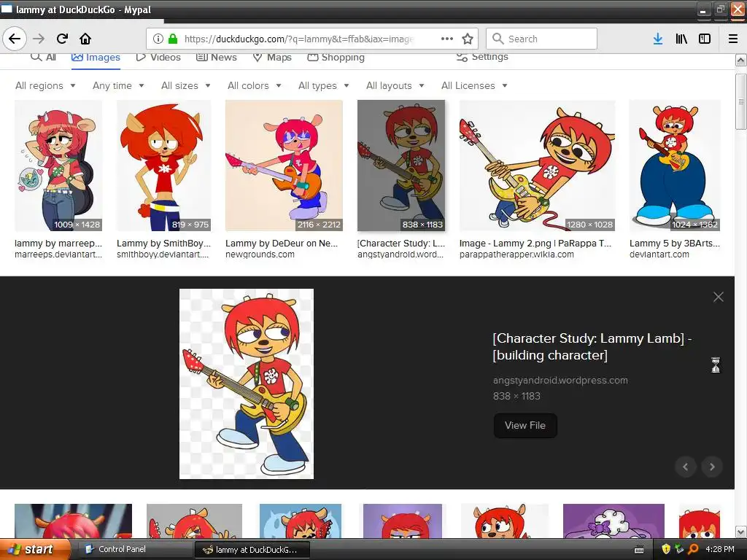Click the newgrounds.com source text
747x560 pixels.
tap(260, 254)
